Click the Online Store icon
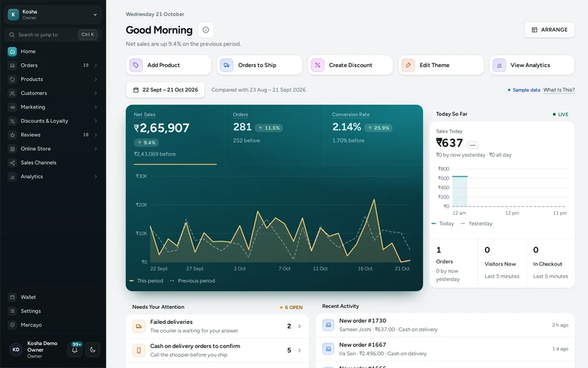588x368 pixels. point(12,149)
